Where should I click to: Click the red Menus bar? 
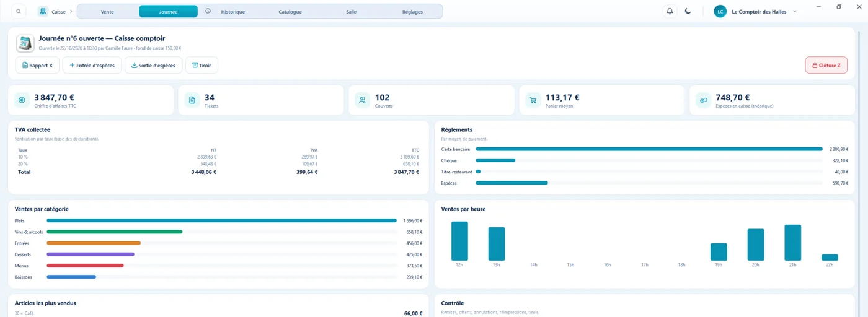[x=85, y=266]
